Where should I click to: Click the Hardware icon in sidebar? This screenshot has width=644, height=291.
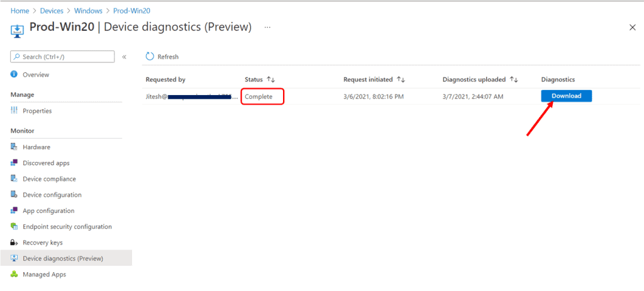coord(14,147)
